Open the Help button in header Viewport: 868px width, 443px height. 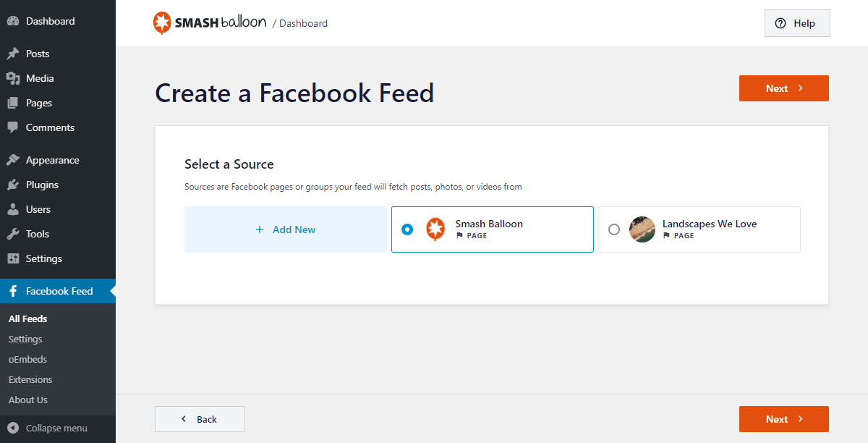click(x=796, y=23)
